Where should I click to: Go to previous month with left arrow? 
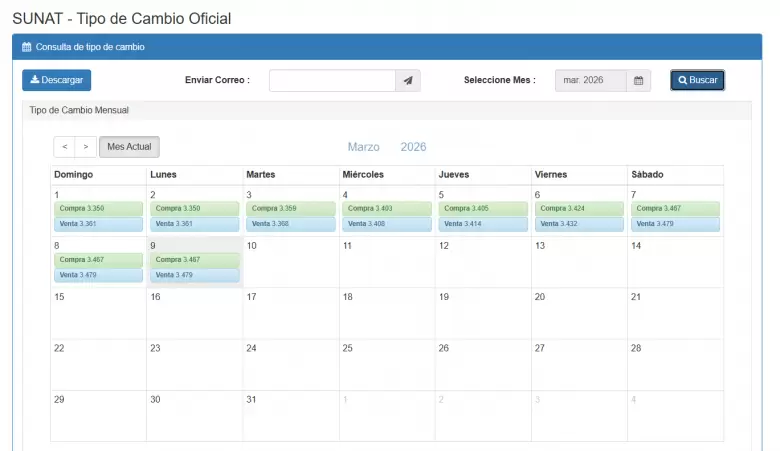65,147
